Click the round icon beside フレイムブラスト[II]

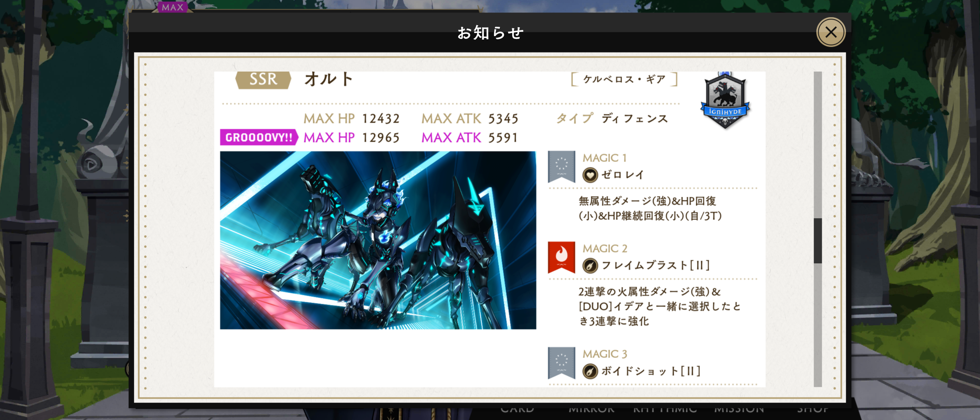[590, 266]
